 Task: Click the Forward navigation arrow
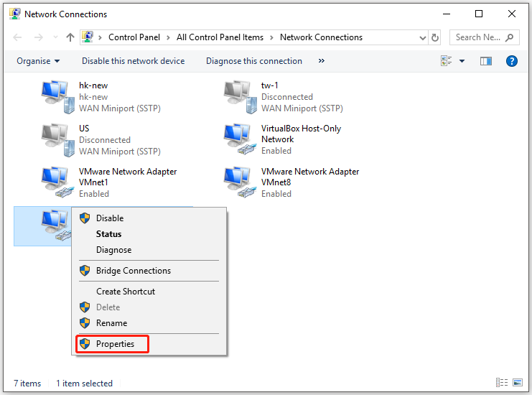coord(39,37)
